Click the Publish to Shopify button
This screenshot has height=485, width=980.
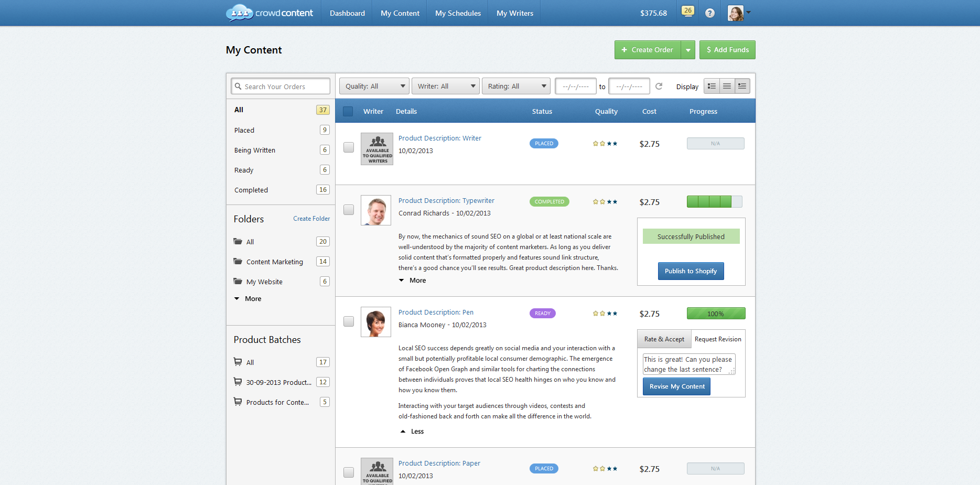691,271
